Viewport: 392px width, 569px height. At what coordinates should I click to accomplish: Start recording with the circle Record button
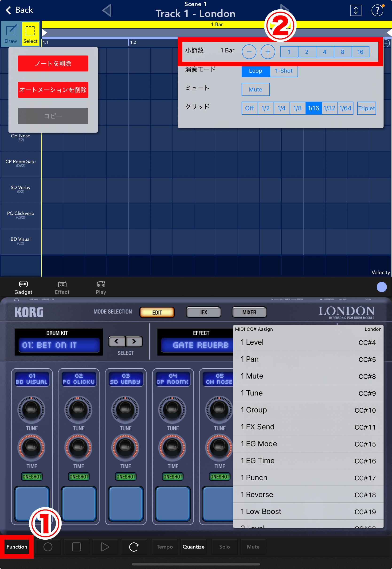[48, 547]
